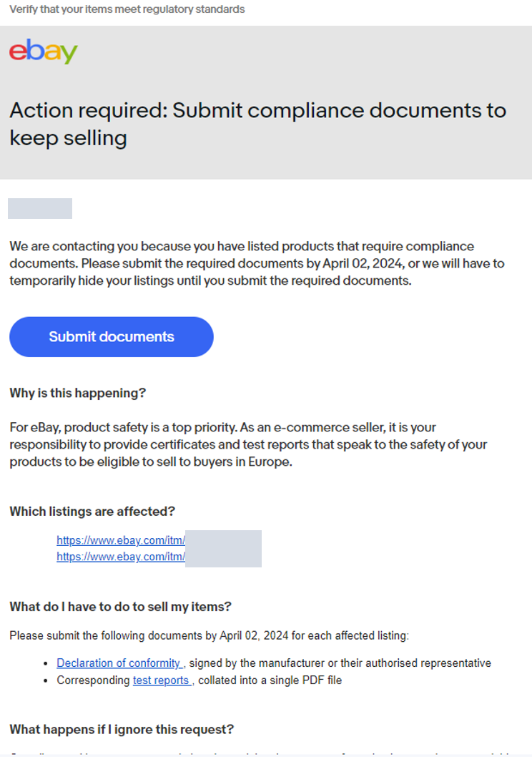Image resolution: width=532 pixels, height=757 pixels.
Task: Click the 'For eBay, product safety' paragraph
Action: 248,444
